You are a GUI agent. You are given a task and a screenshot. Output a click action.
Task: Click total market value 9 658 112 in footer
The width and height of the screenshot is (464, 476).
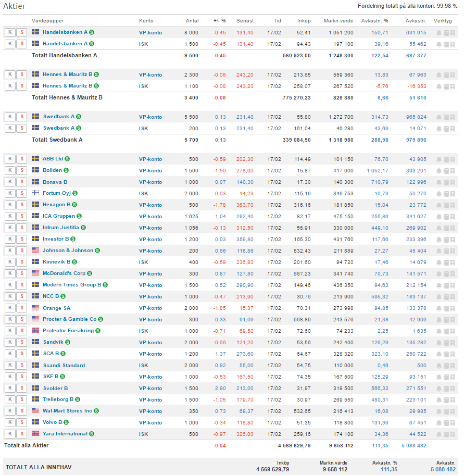point(335,470)
